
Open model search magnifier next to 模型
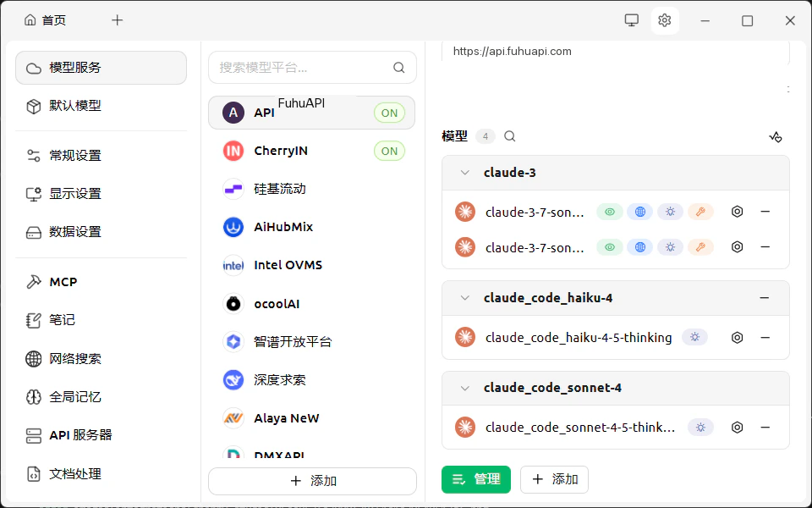click(509, 136)
